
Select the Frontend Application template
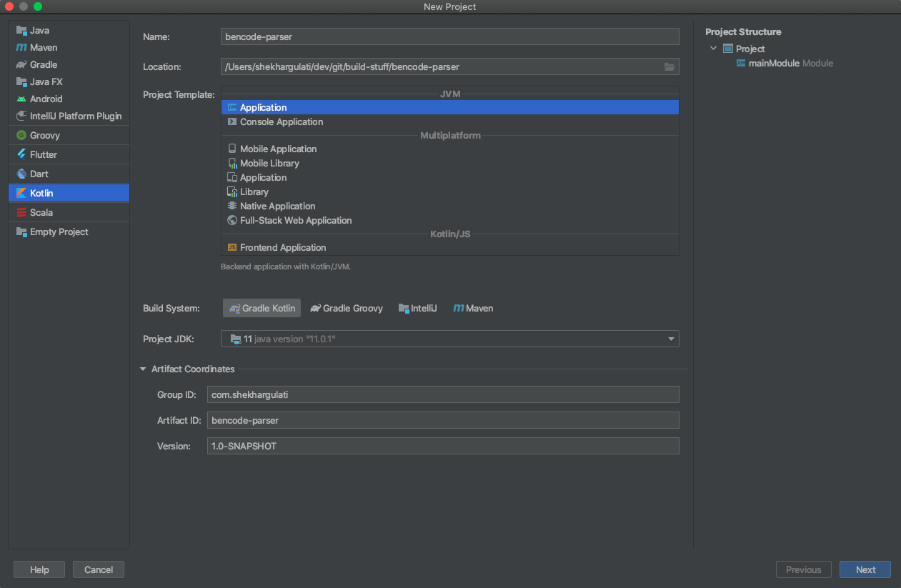pos(282,249)
